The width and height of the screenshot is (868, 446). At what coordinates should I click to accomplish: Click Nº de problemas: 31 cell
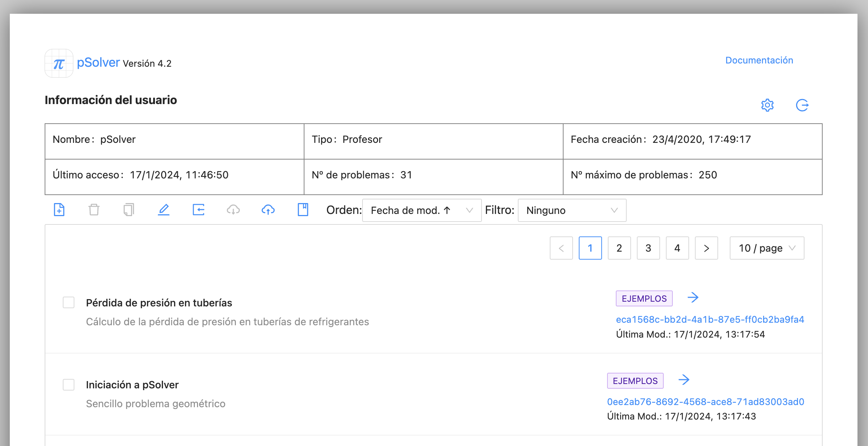(433, 177)
